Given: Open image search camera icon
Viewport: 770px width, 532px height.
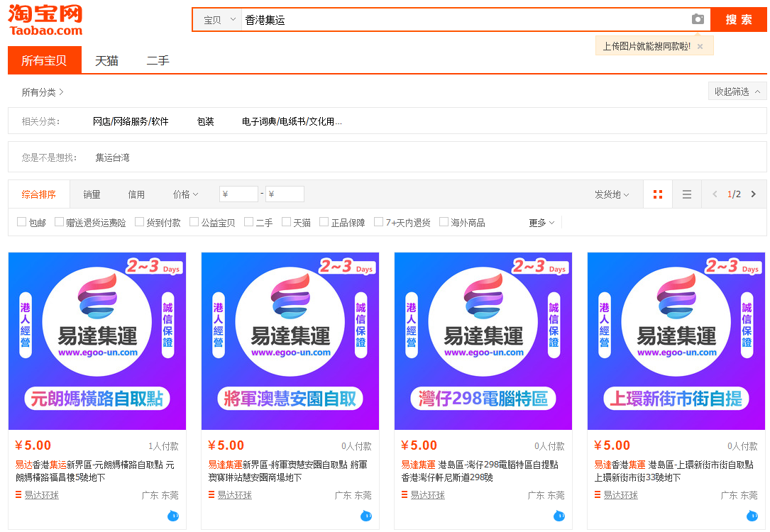Looking at the screenshot, I should (x=698, y=19).
